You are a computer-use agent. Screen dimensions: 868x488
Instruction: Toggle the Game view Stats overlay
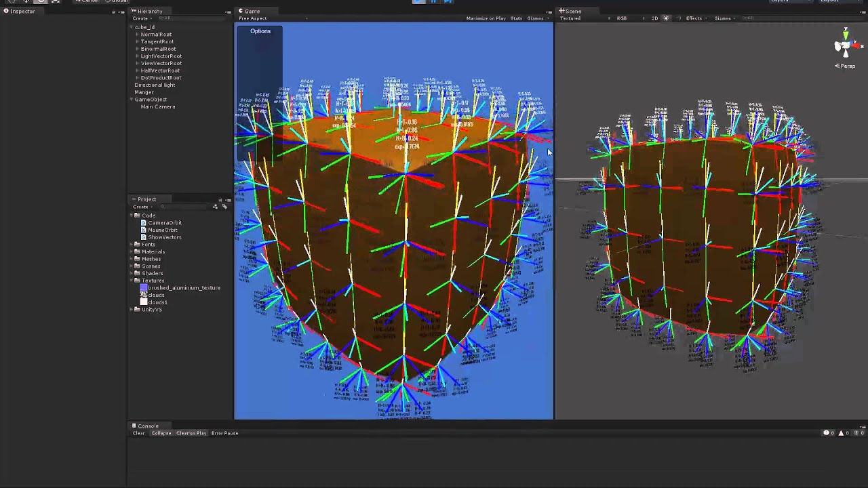[516, 18]
